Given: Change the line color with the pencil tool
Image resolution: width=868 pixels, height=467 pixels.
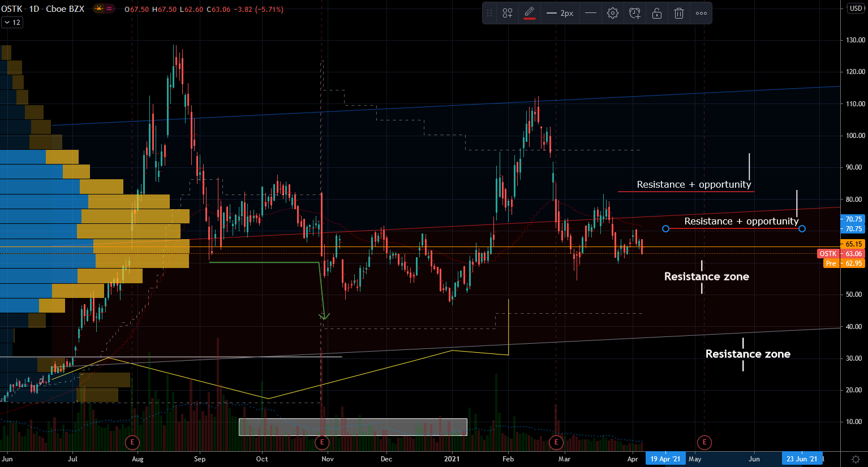Looking at the screenshot, I should pos(530,13).
